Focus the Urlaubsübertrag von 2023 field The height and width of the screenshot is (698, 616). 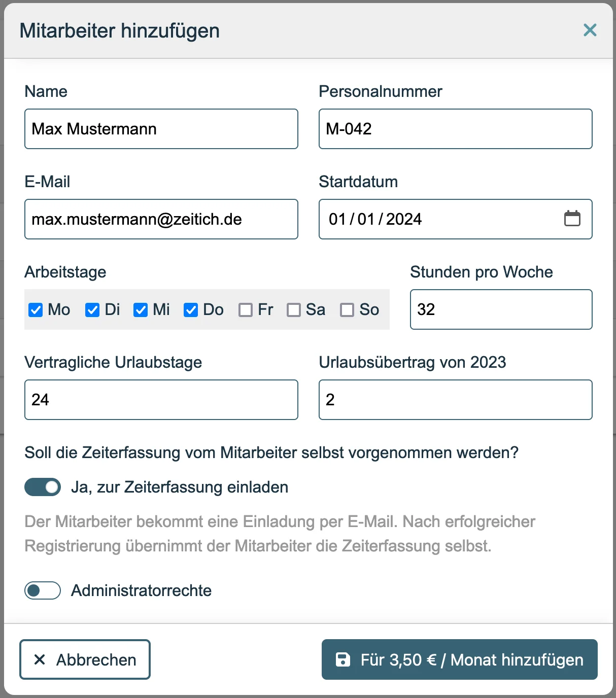(456, 400)
